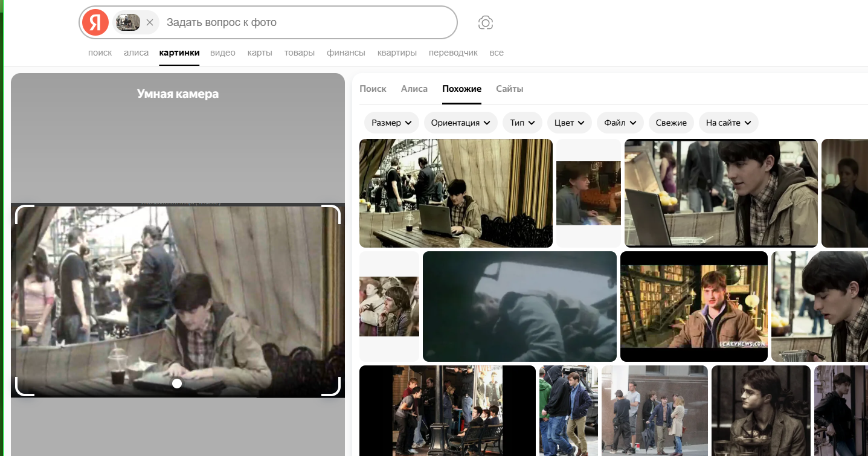Screen dimensions: 868x456
Task: Open wide-shot result of man with laptop at café table
Action: [x=456, y=193]
